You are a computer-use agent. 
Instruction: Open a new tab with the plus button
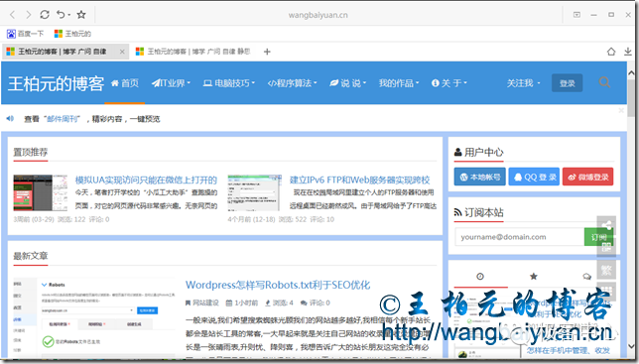267,52
